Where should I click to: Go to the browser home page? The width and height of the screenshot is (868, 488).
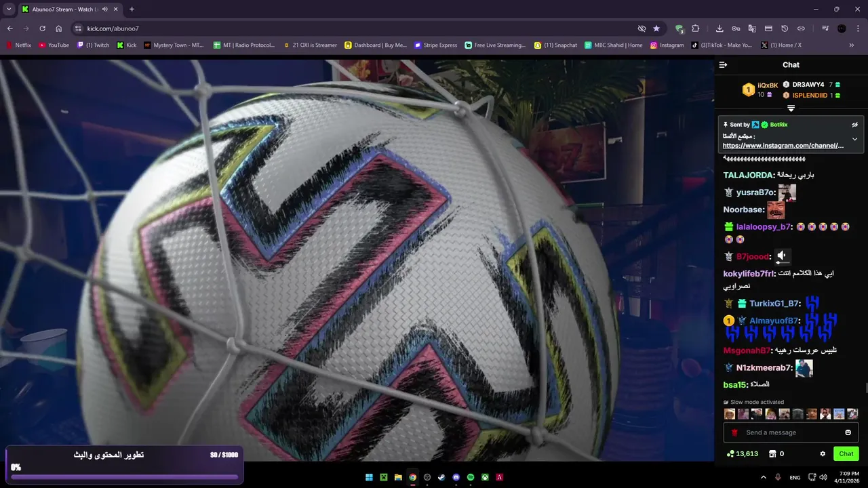[59, 28]
